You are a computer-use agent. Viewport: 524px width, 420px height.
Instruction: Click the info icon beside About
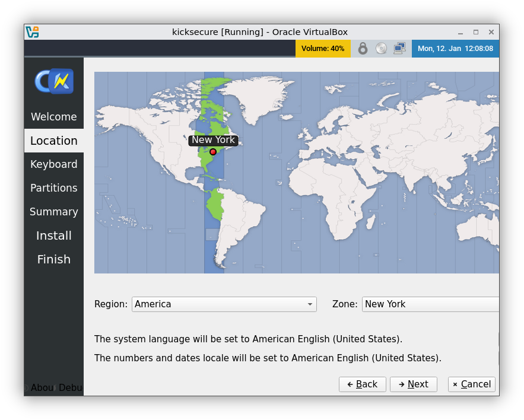(26, 387)
